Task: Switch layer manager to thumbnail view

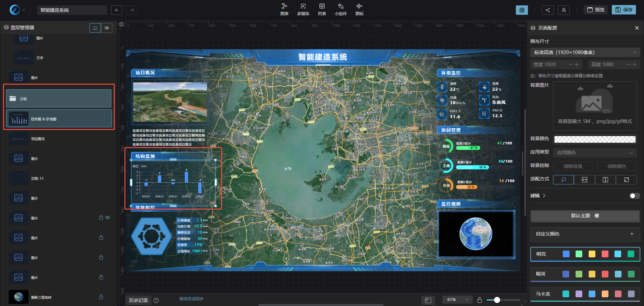Action: (95, 28)
